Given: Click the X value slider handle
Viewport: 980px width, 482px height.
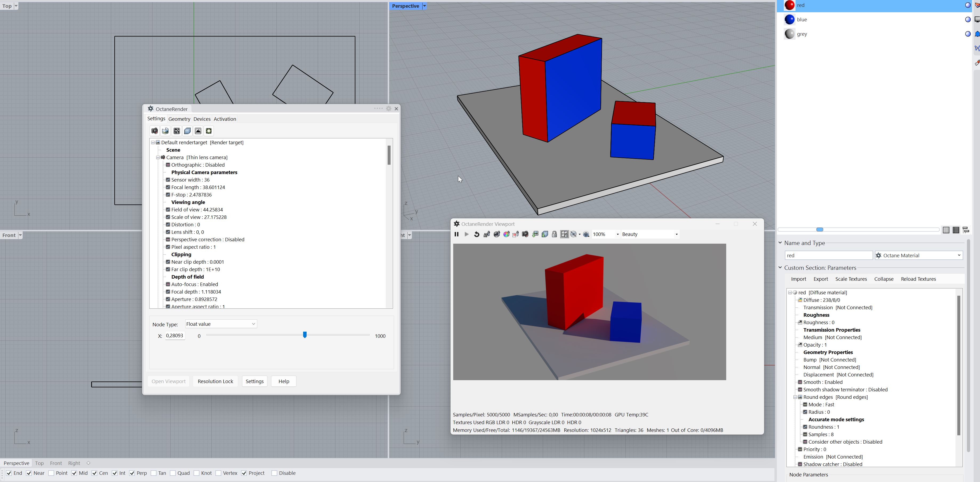Looking at the screenshot, I should (x=305, y=335).
